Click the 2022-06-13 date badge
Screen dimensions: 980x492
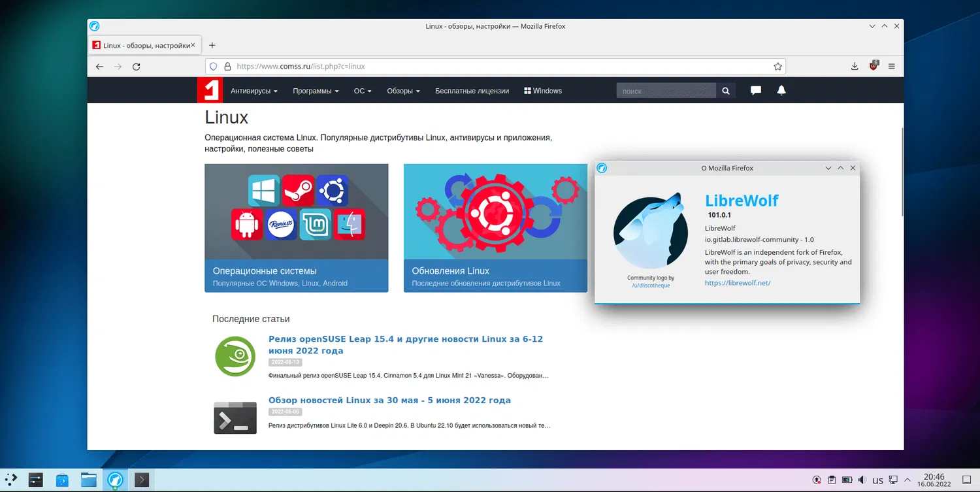286,362
